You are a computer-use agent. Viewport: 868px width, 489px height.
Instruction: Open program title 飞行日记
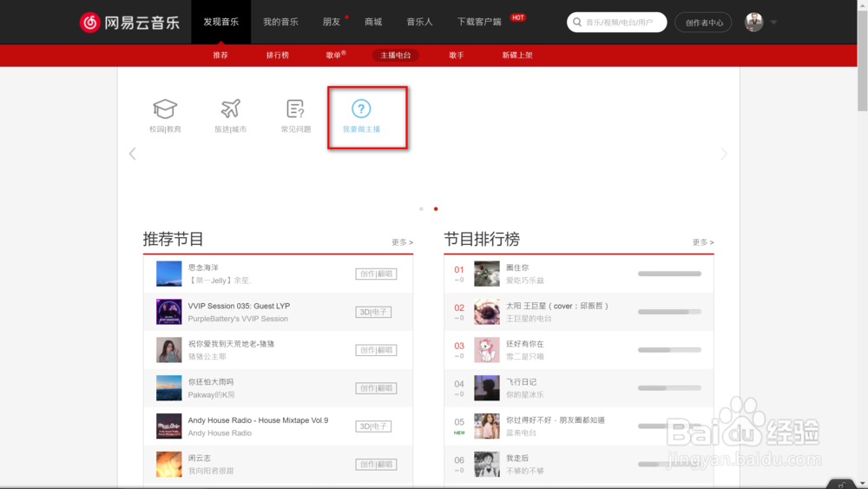pos(521,382)
